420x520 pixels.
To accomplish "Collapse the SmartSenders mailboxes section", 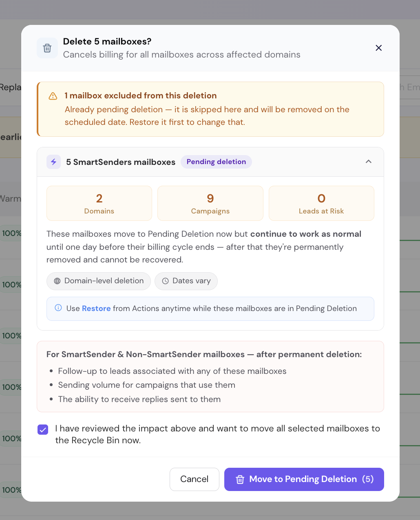I will point(369,162).
